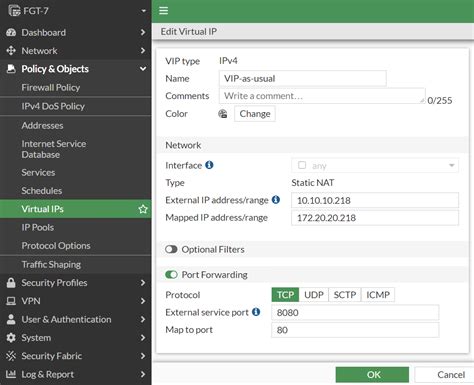The height and width of the screenshot is (385, 474).
Task: Click the Map to port field
Action: (x=355, y=330)
